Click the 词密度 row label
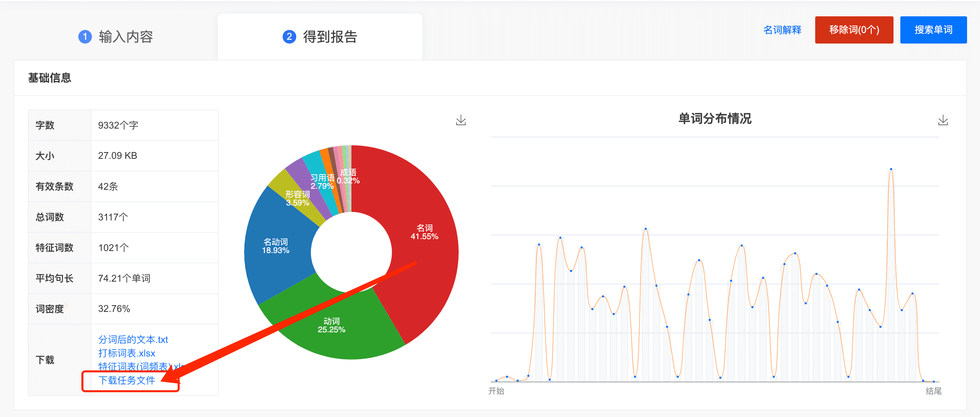The image size is (980, 417). [49, 308]
